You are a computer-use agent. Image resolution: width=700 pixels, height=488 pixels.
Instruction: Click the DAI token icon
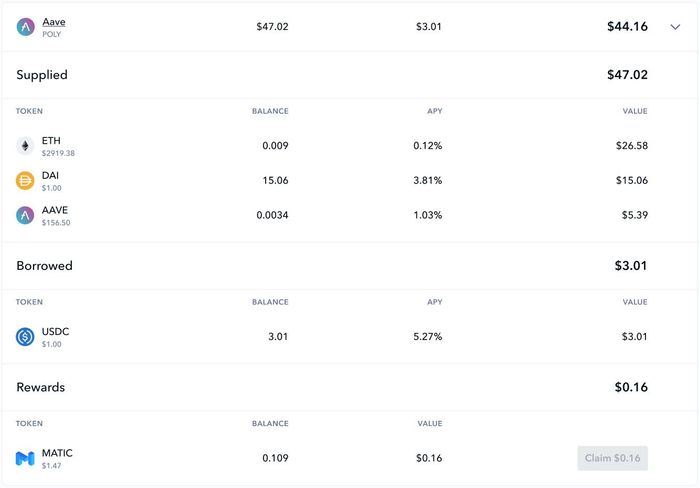pos(25,180)
